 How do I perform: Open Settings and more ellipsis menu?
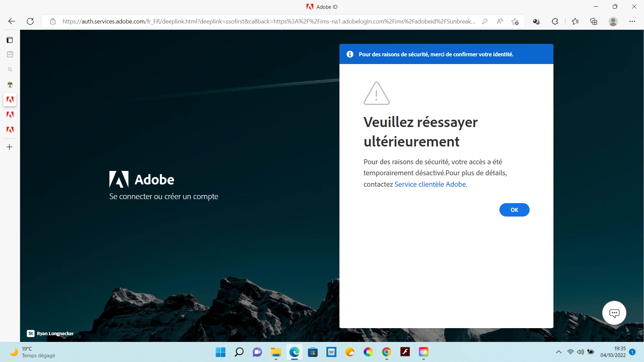pos(632,21)
